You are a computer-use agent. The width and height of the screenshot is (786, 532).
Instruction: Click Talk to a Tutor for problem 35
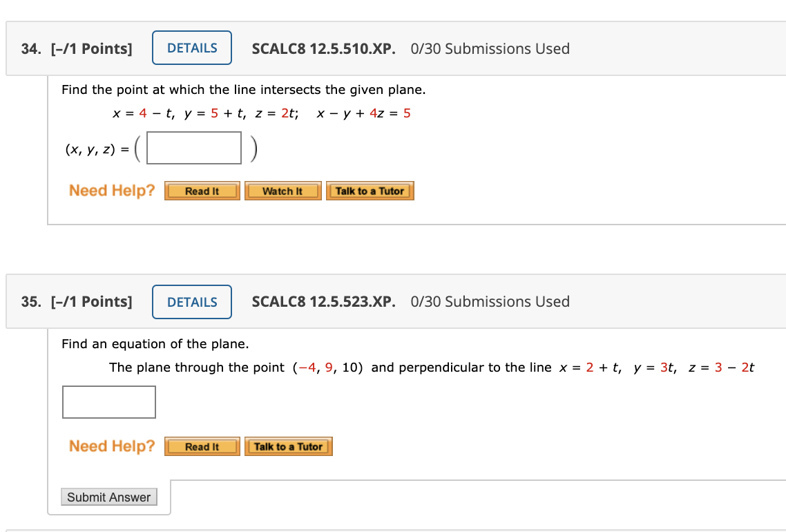pyautogui.click(x=289, y=446)
